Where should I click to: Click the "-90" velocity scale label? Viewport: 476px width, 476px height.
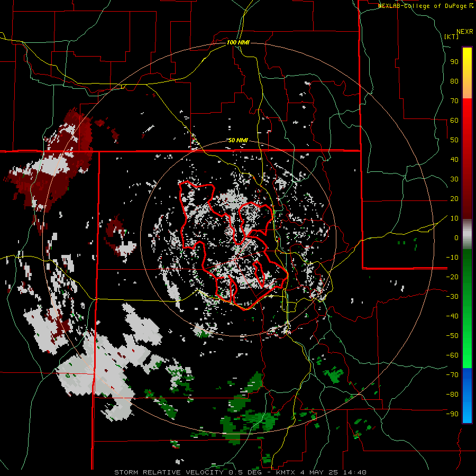452,414
